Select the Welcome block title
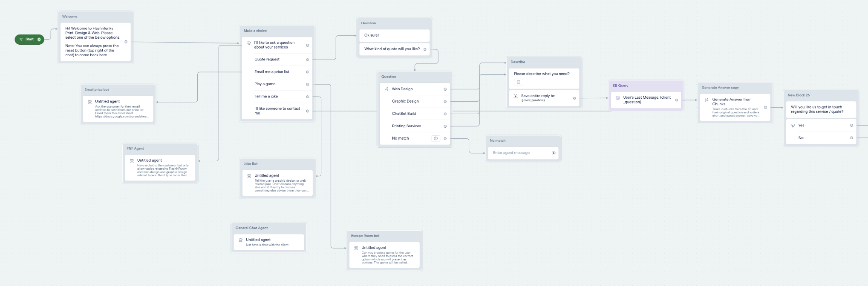The image size is (868, 286). coord(70,17)
